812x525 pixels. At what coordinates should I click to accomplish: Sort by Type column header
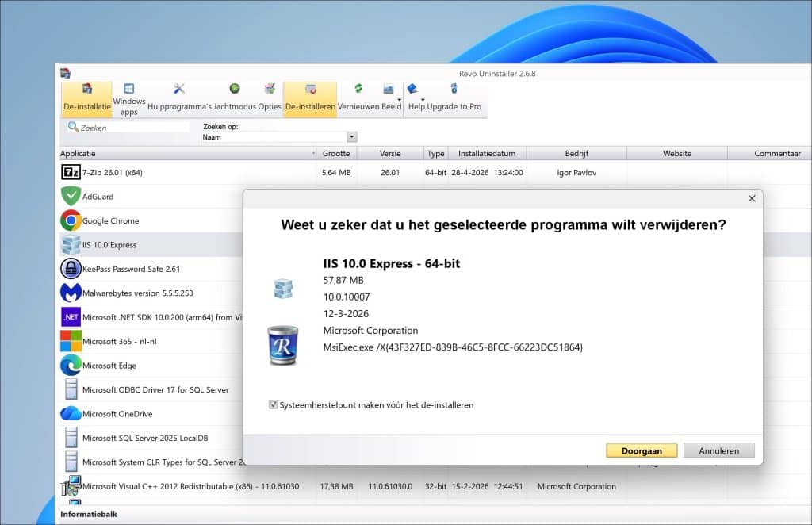(435, 153)
